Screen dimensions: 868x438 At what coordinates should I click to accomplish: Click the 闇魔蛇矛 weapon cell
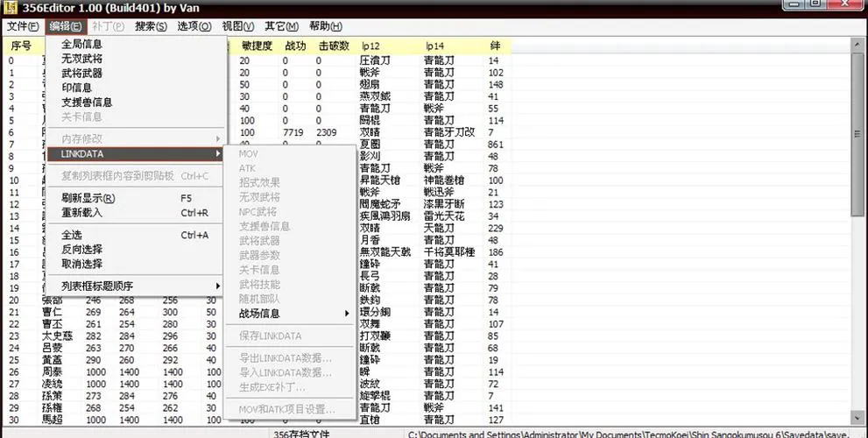380,204
